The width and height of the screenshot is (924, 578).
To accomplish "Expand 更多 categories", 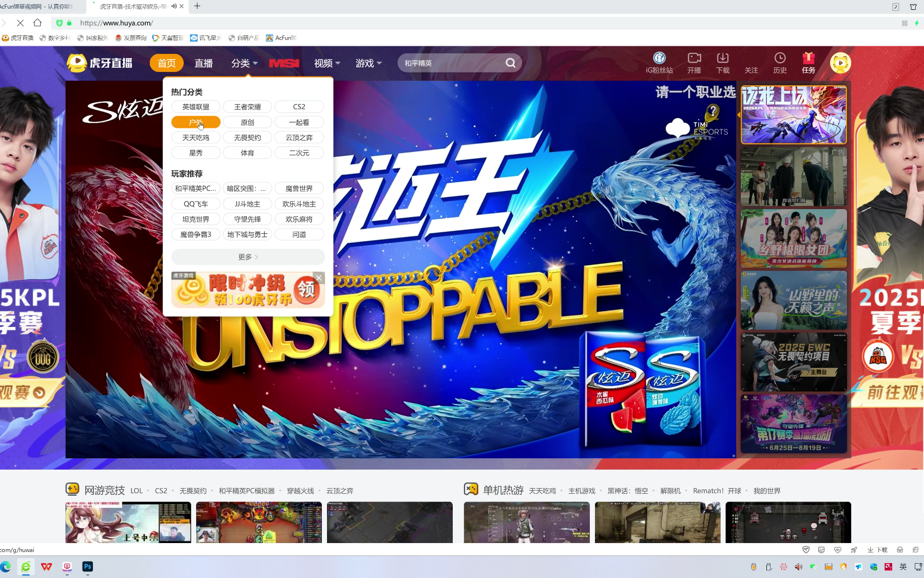I will click(x=248, y=257).
